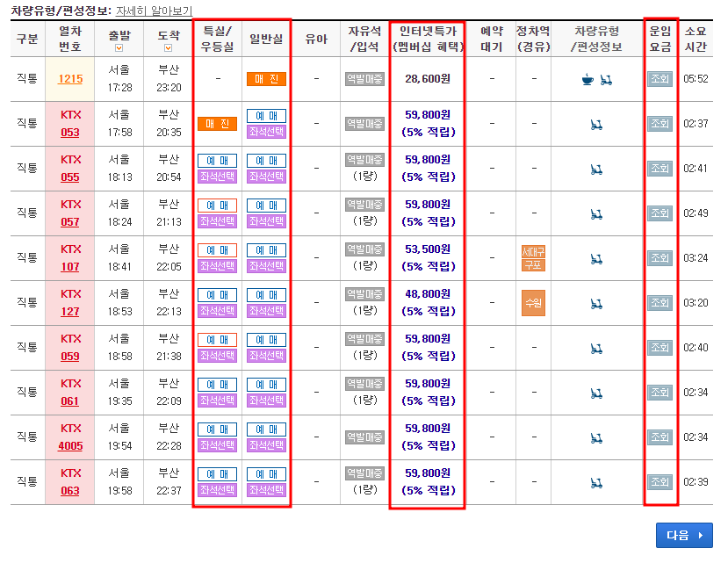Click the 다음 next page button
This screenshot has height=563, width=728.
[x=684, y=537]
